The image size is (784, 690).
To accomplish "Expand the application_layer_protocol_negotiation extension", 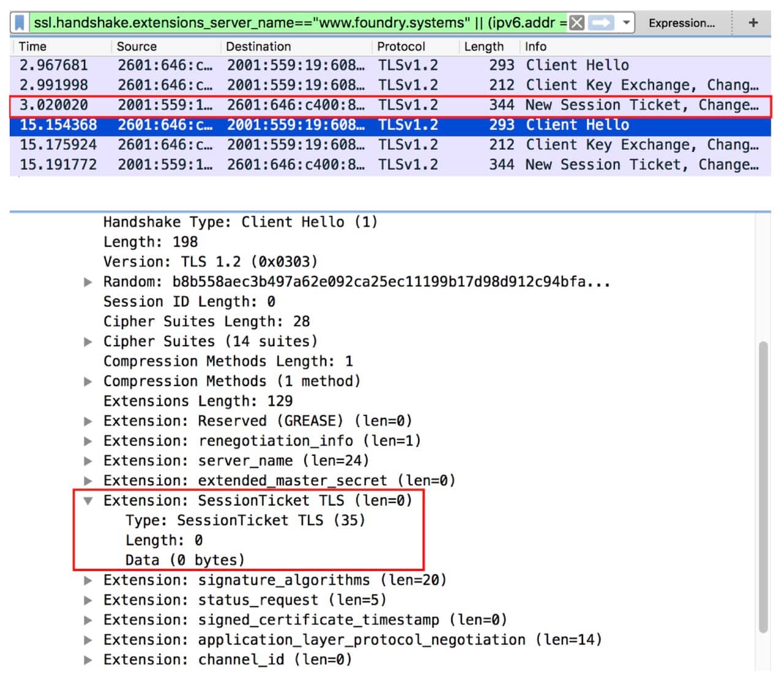I will click(x=88, y=640).
